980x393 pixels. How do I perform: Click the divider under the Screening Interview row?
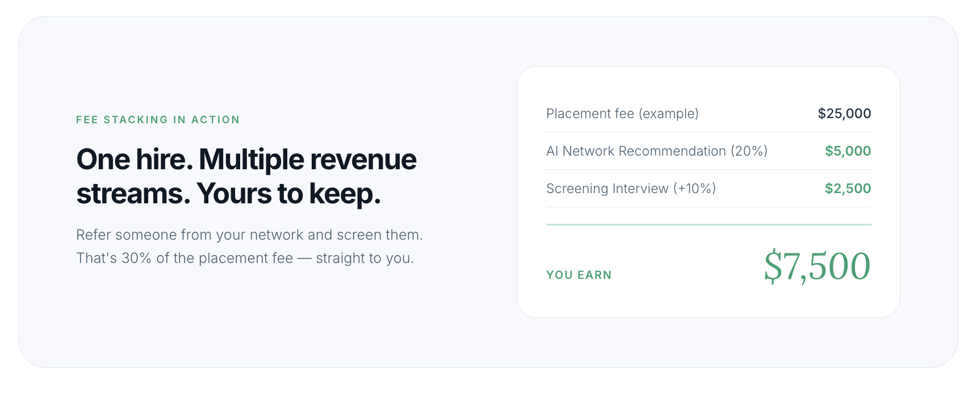tap(709, 207)
